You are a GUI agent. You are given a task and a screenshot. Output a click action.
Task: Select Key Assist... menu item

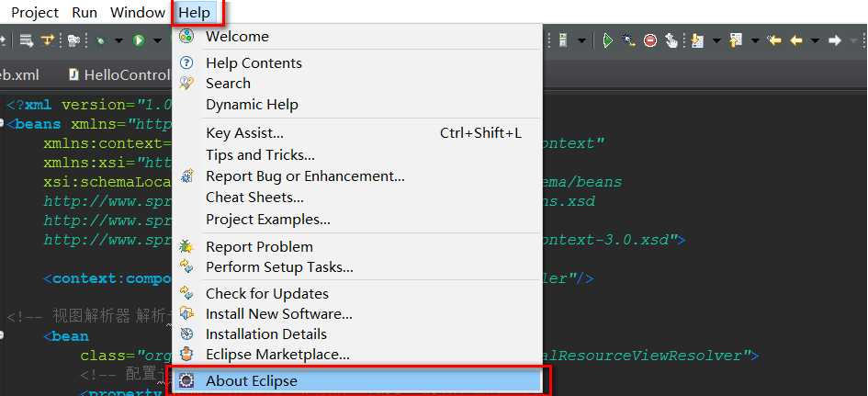tap(357, 133)
